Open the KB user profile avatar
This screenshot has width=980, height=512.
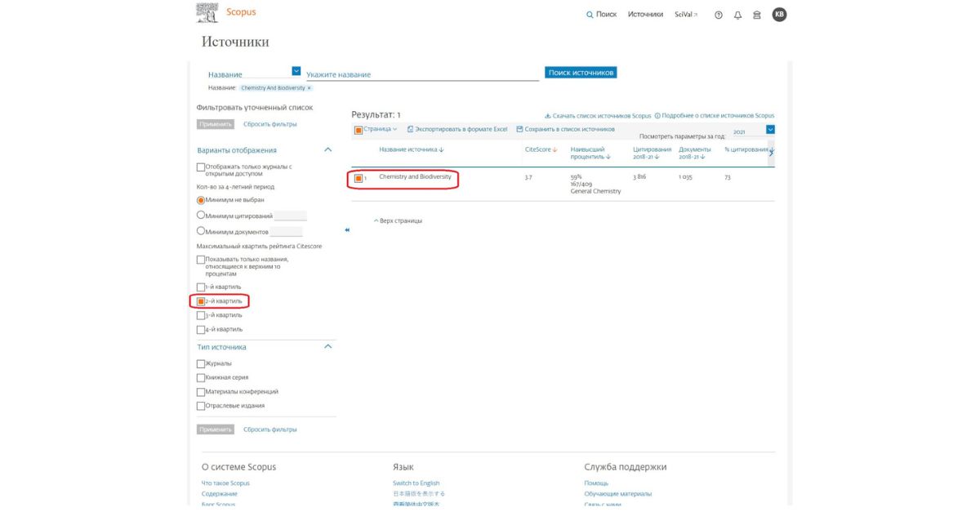(779, 15)
